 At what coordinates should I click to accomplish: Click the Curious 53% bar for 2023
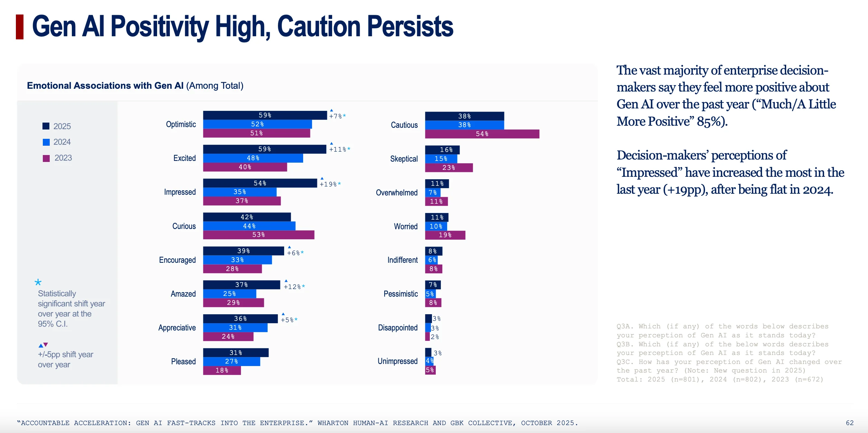pos(259,235)
